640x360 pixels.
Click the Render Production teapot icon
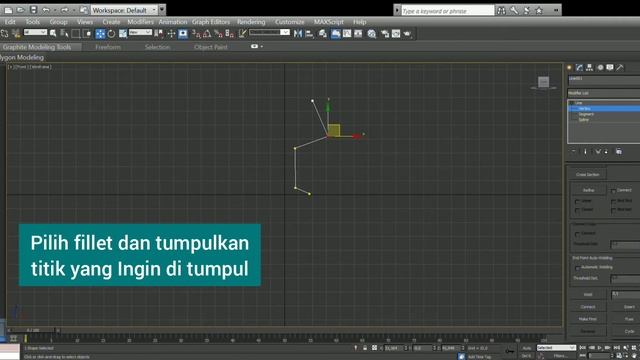pos(407,34)
